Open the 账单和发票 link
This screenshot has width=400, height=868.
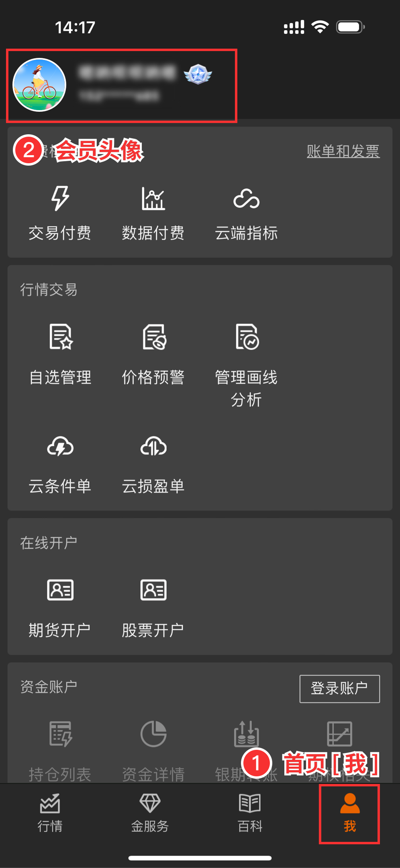pos(343,151)
